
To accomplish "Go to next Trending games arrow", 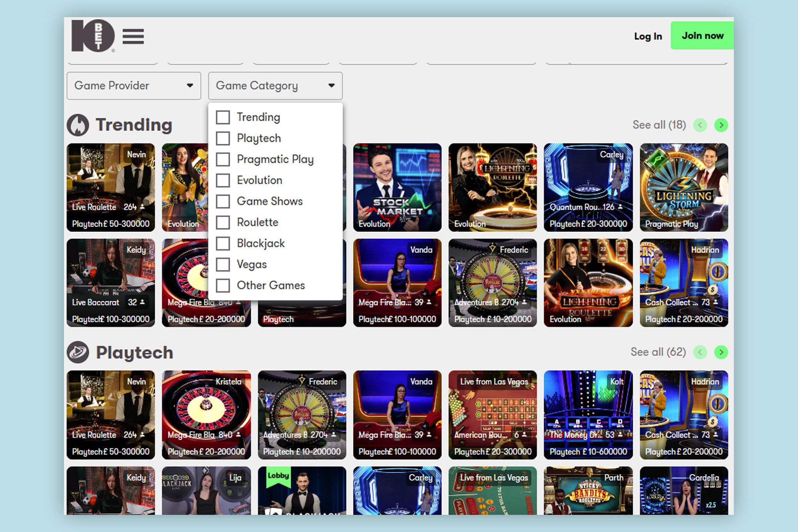I will 721,125.
